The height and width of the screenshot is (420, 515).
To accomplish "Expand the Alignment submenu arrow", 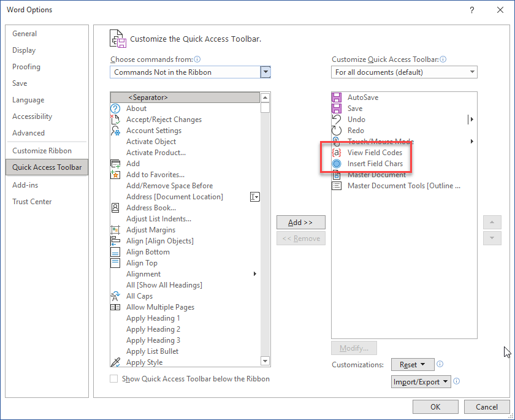I will point(255,274).
